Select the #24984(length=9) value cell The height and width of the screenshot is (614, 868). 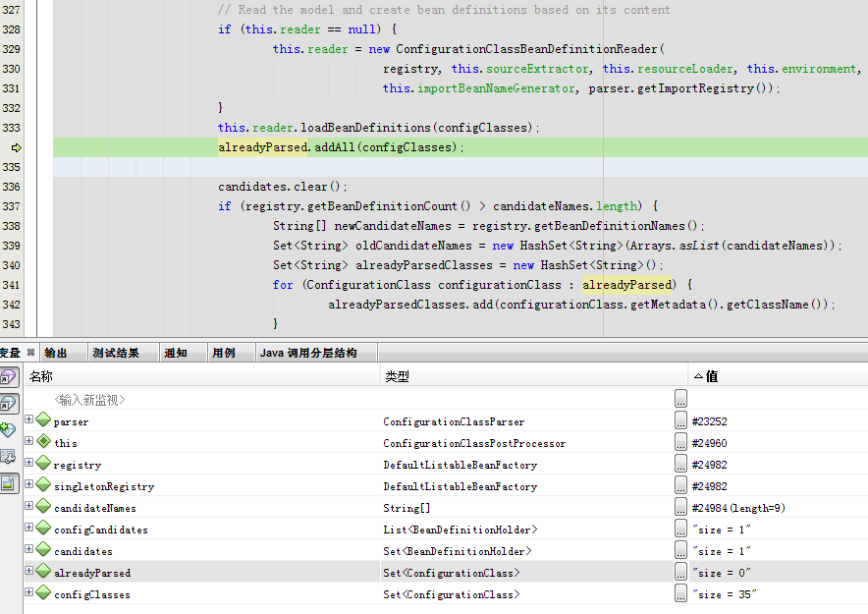coord(738,508)
